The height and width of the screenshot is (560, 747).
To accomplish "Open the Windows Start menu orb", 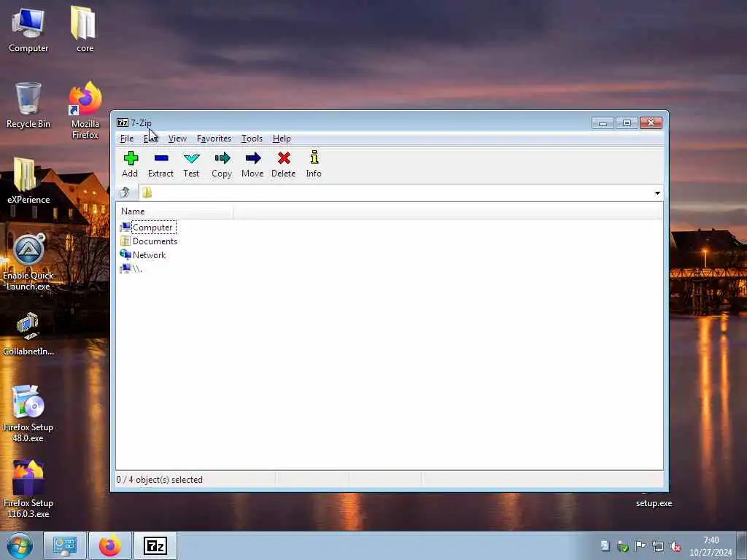I will pyautogui.click(x=20, y=545).
